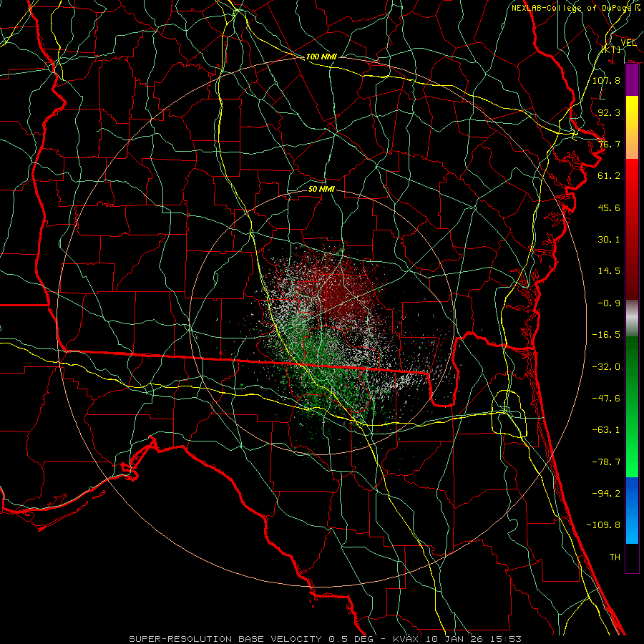Click the red segment of the color bar
The image size is (644, 644).
point(632,229)
